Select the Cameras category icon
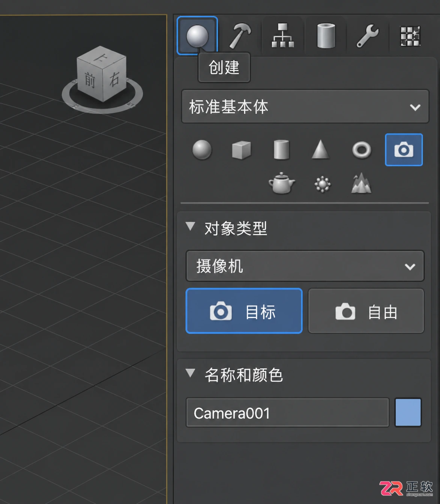440x504 pixels. point(404,150)
